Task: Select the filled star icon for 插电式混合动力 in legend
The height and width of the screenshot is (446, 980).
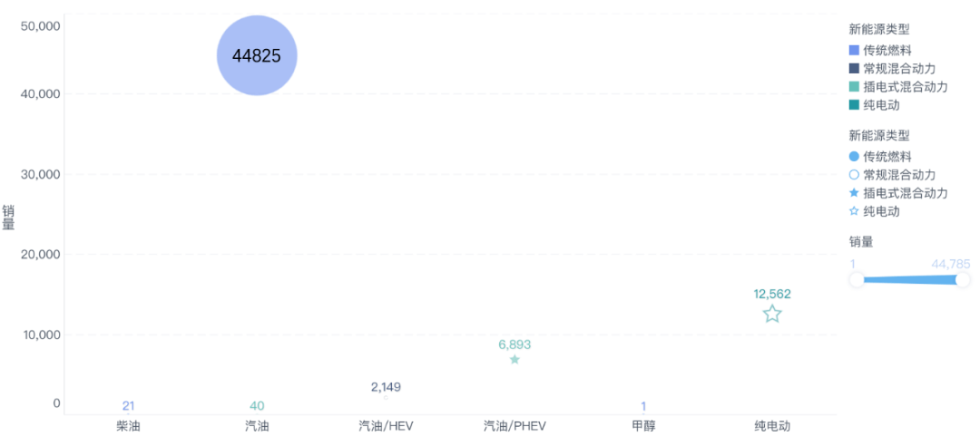Action: coord(854,193)
